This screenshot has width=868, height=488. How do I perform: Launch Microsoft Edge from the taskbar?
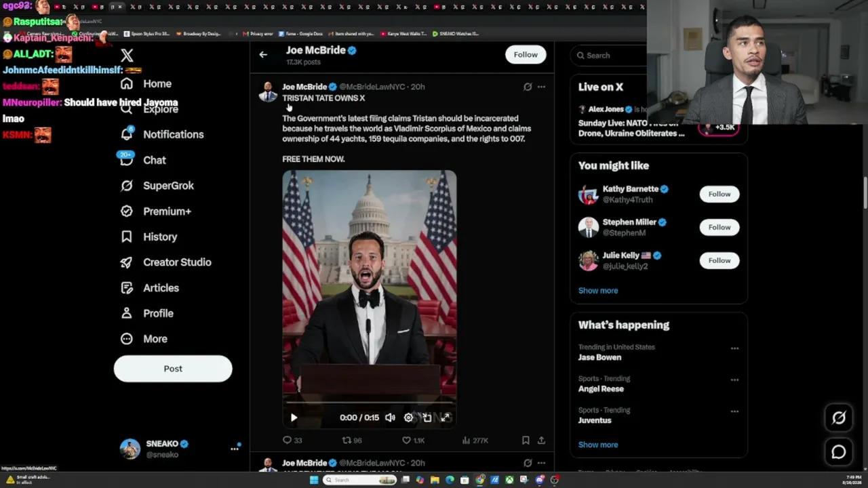(x=450, y=480)
